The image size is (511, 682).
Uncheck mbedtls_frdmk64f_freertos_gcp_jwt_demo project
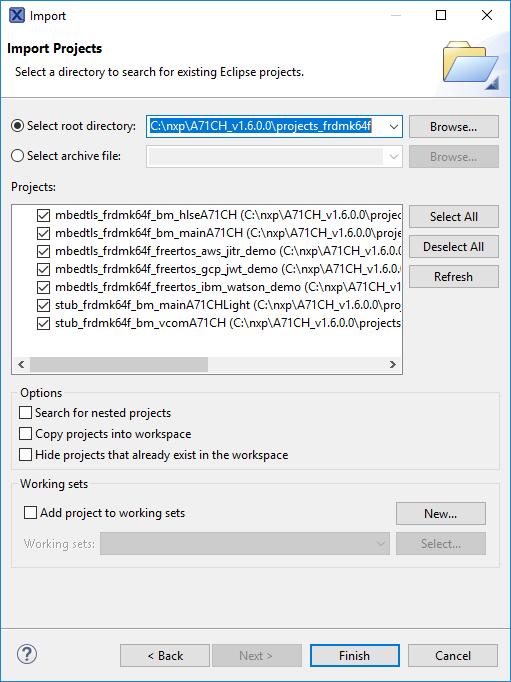click(x=43, y=269)
